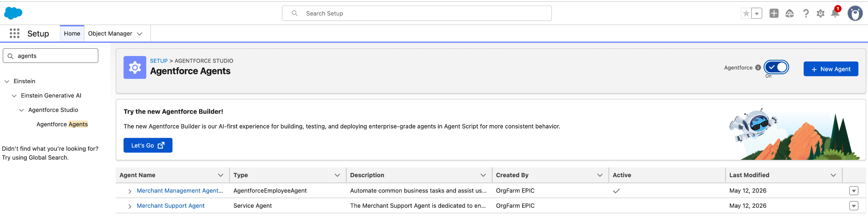Select Agentforce Agents in the sidebar
The image size is (868, 223).
pos(62,124)
